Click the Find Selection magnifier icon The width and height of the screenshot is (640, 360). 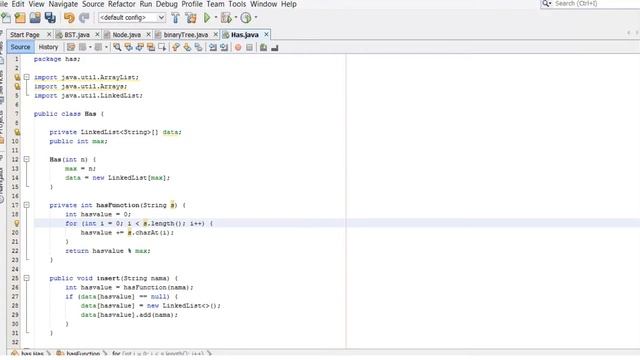click(x=117, y=47)
